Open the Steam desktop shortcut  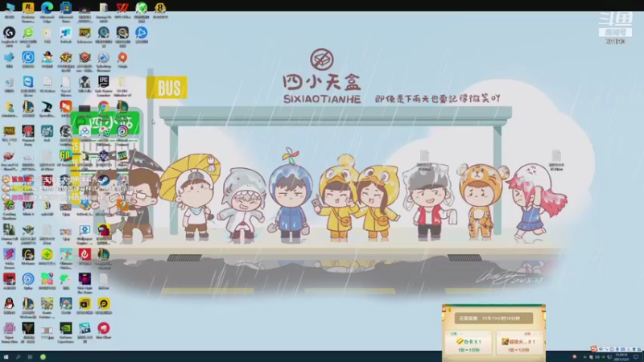coord(104,180)
